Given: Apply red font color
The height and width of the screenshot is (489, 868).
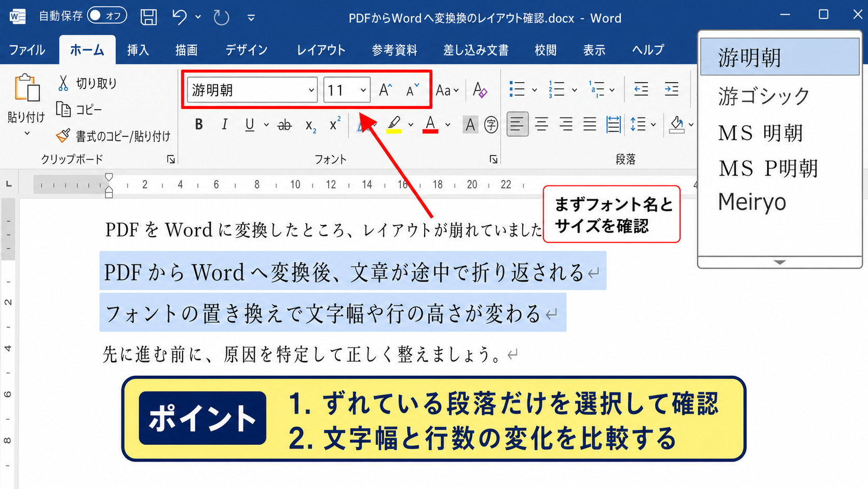Looking at the screenshot, I should (x=430, y=125).
